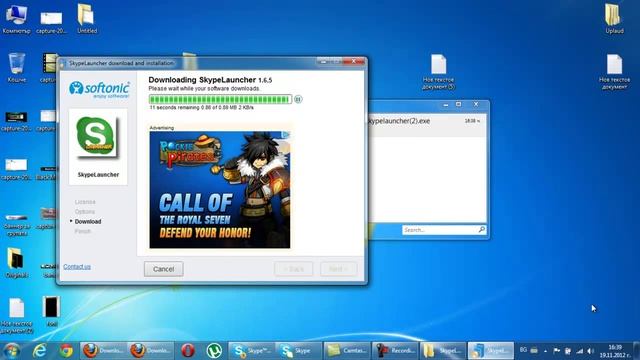
Task: Switch to first Firefox Downloads taskbar window
Action: tap(103, 351)
